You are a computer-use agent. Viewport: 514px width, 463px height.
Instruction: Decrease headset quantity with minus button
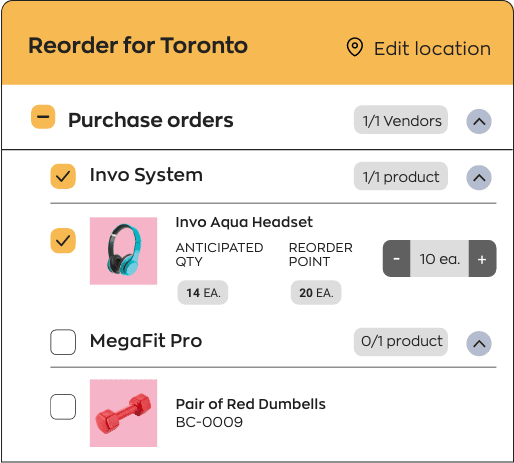pos(396,258)
